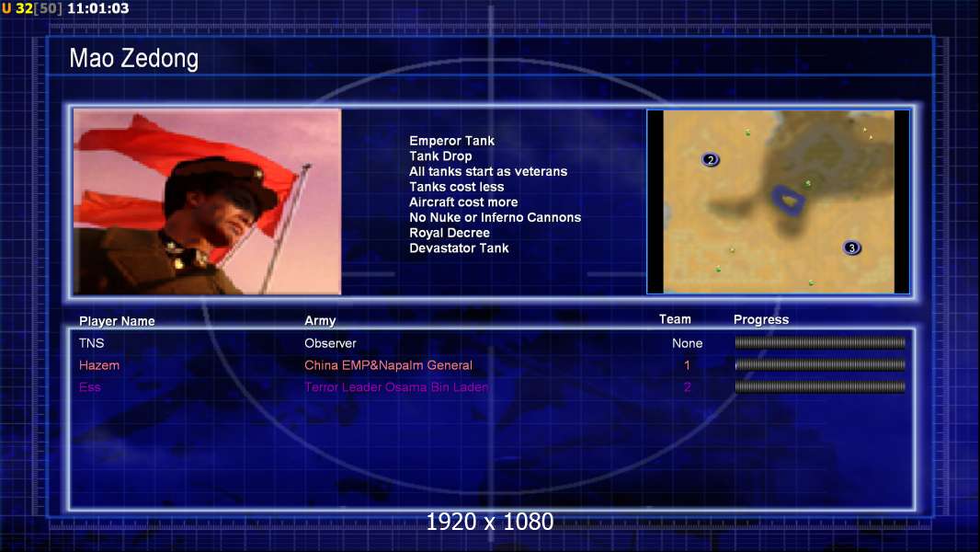Click the Royal Decree line
Screen dimensions: 980x552
click(450, 233)
